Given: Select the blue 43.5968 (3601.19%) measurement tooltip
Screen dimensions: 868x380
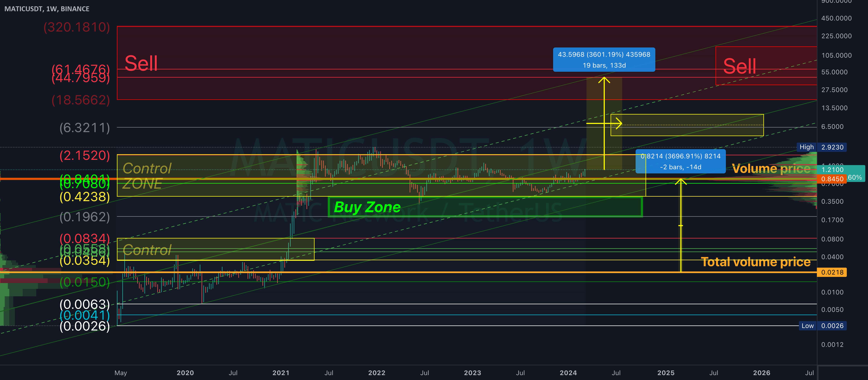Looking at the screenshot, I should 604,60.
